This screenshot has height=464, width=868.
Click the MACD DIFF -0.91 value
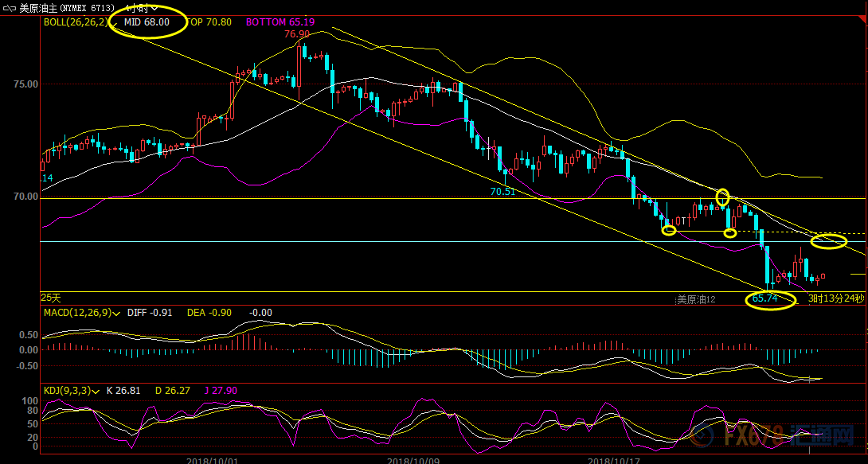[x=153, y=313]
